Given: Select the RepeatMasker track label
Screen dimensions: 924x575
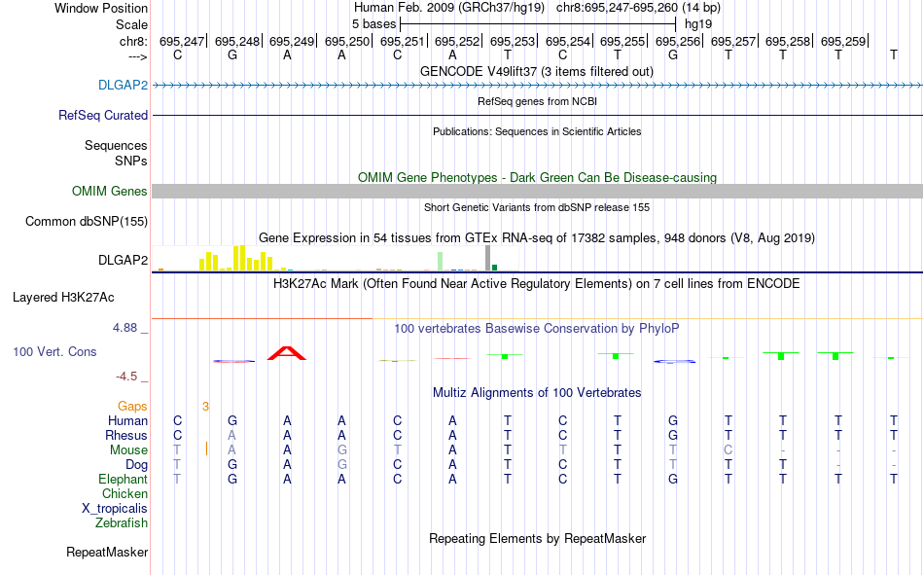Looking at the screenshot, I should click(x=107, y=552).
